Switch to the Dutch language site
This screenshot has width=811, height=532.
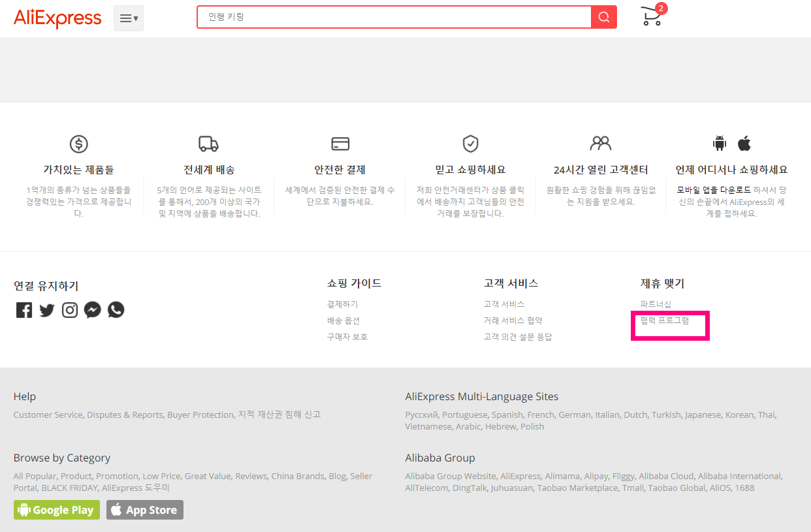point(635,415)
